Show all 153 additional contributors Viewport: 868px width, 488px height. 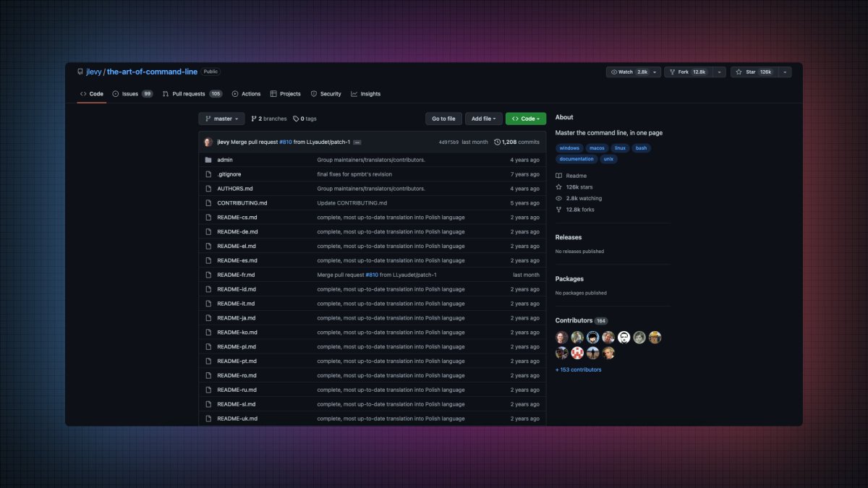577,369
